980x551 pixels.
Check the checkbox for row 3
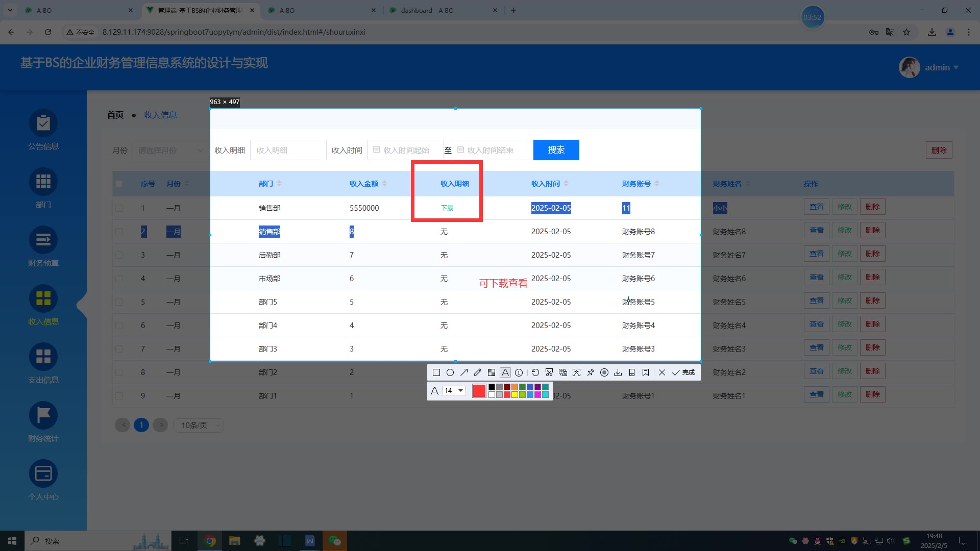coord(119,255)
